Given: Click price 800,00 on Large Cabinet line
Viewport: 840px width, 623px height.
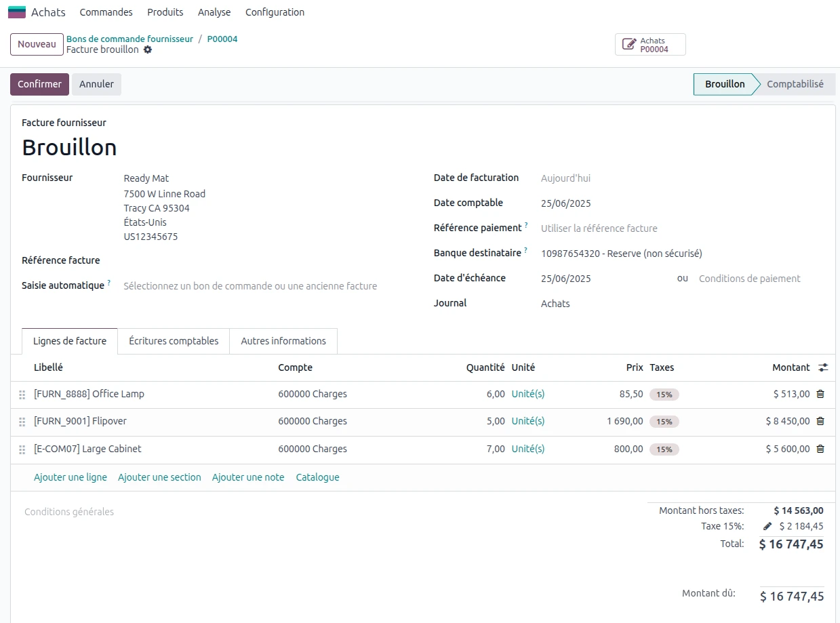Looking at the screenshot, I should coord(628,449).
